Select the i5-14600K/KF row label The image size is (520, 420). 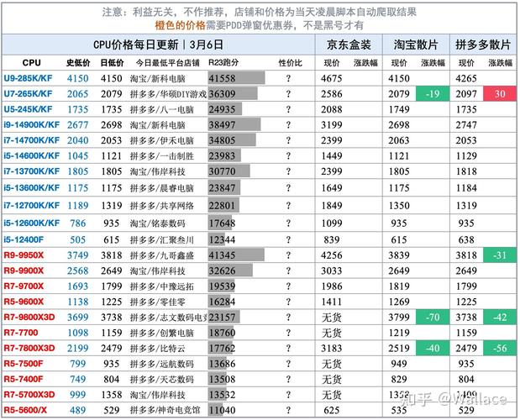(x=32, y=155)
